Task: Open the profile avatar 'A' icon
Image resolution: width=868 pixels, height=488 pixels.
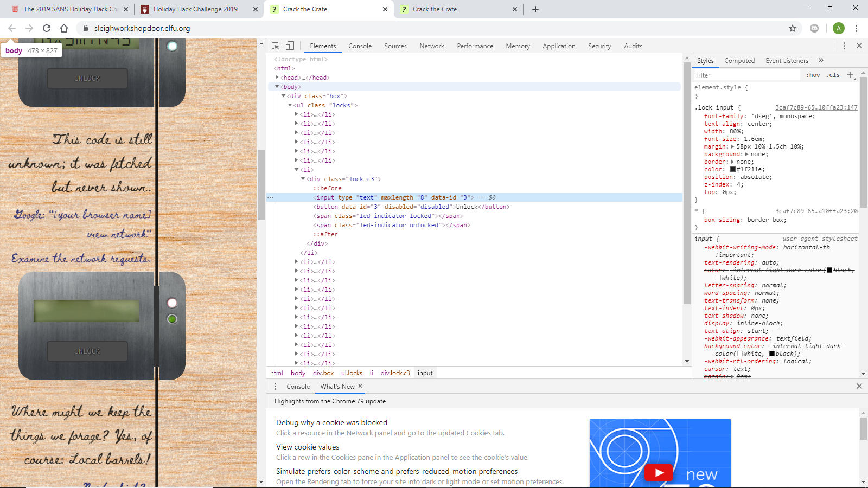Action: coord(839,28)
